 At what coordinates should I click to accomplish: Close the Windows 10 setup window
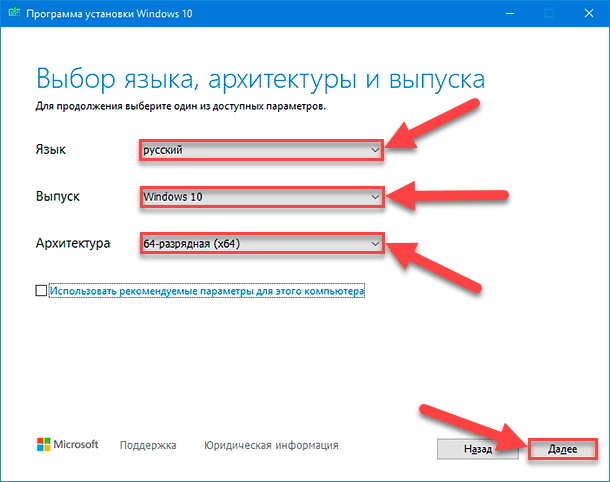click(x=589, y=14)
